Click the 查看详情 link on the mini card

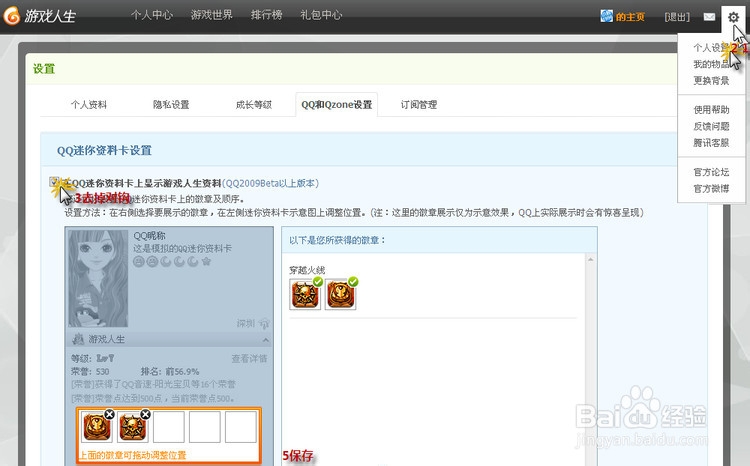249,359
